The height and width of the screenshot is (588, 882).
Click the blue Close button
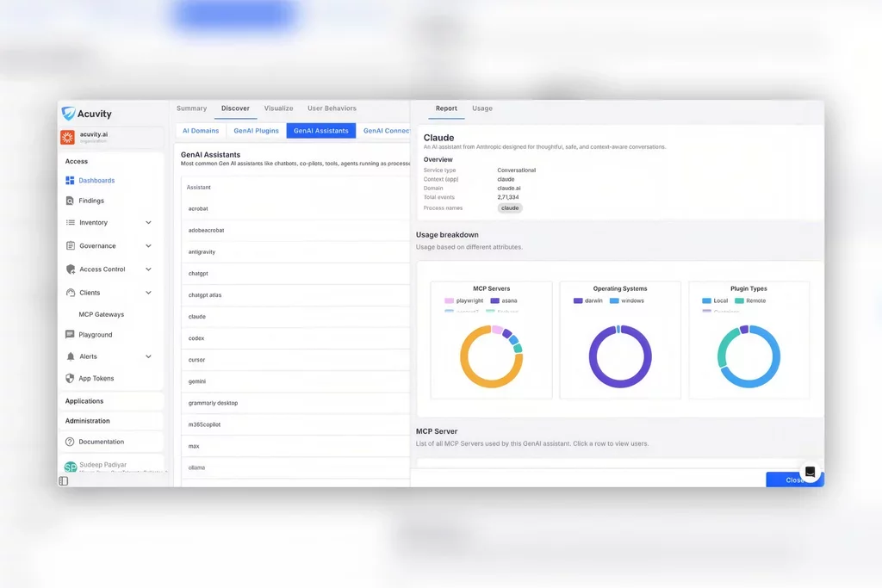click(794, 480)
